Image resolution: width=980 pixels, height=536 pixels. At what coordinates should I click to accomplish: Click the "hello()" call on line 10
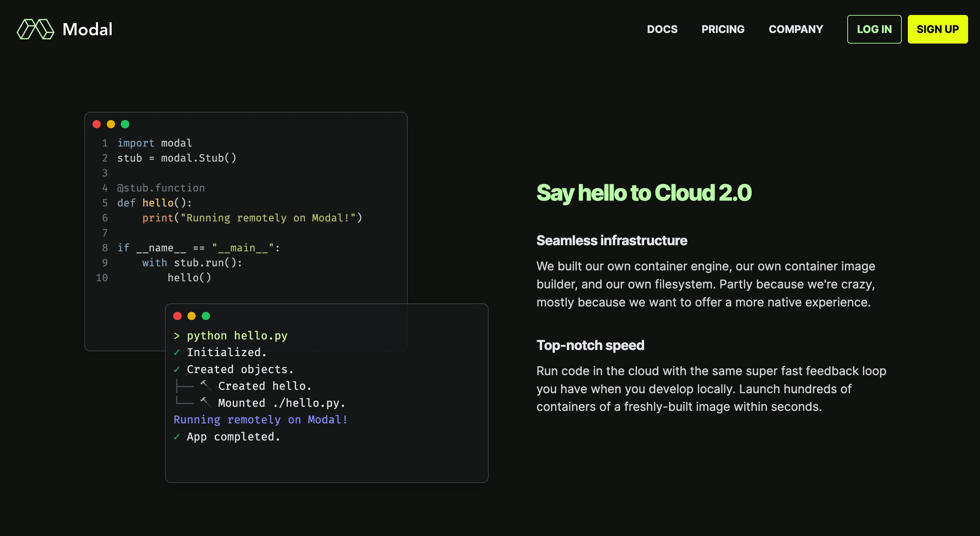(189, 278)
